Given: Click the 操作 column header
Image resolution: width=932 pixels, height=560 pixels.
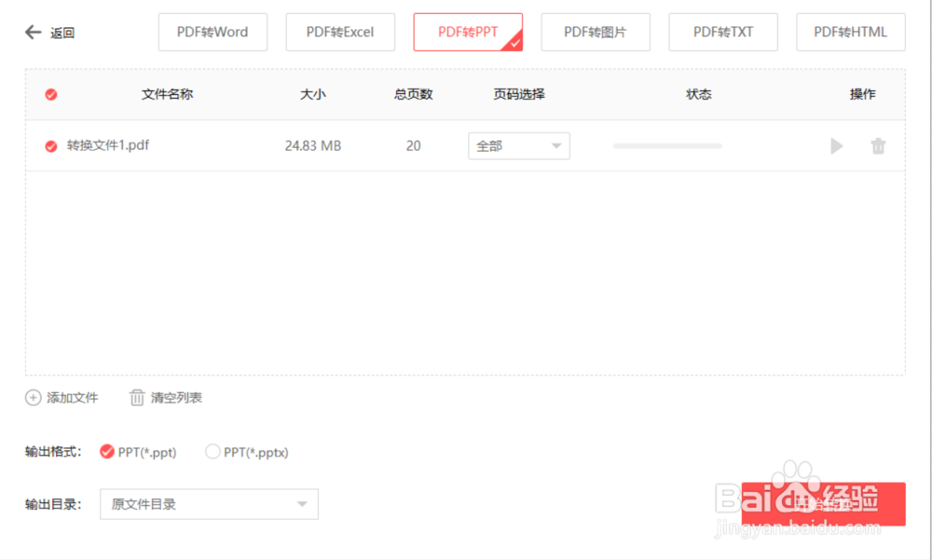Looking at the screenshot, I should pyautogui.click(x=862, y=94).
